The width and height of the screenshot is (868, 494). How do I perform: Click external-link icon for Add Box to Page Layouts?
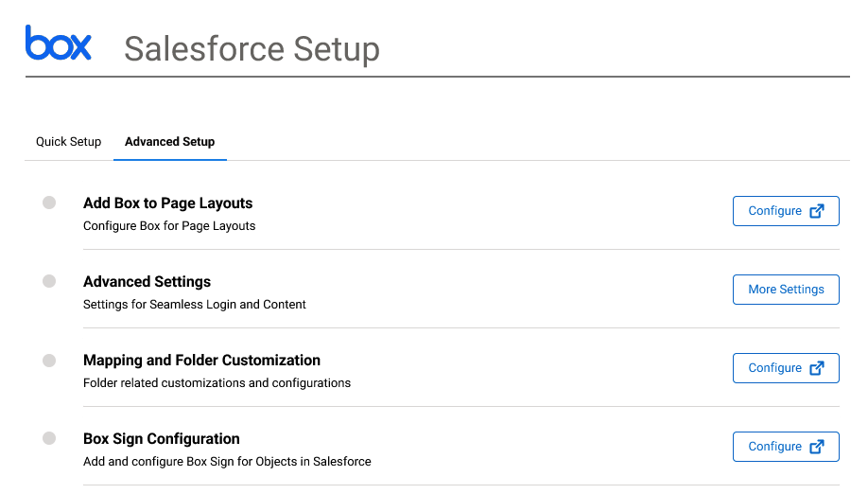817,211
